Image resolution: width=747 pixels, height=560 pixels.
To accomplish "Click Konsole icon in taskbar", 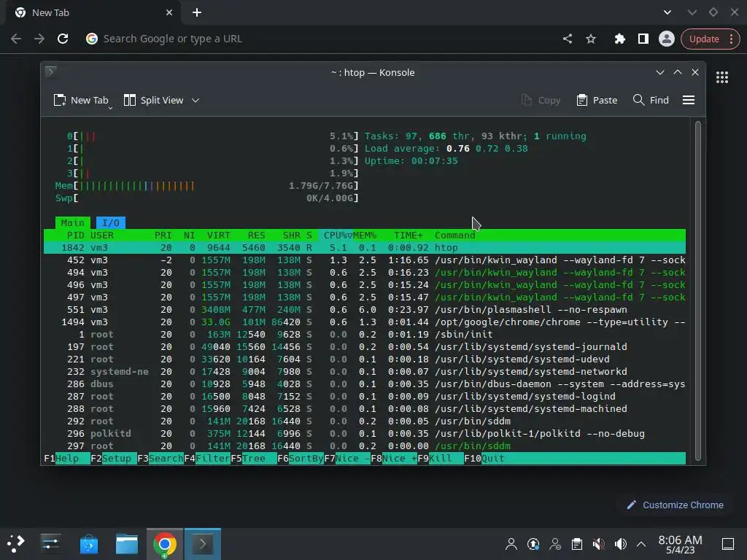I will pos(203,543).
